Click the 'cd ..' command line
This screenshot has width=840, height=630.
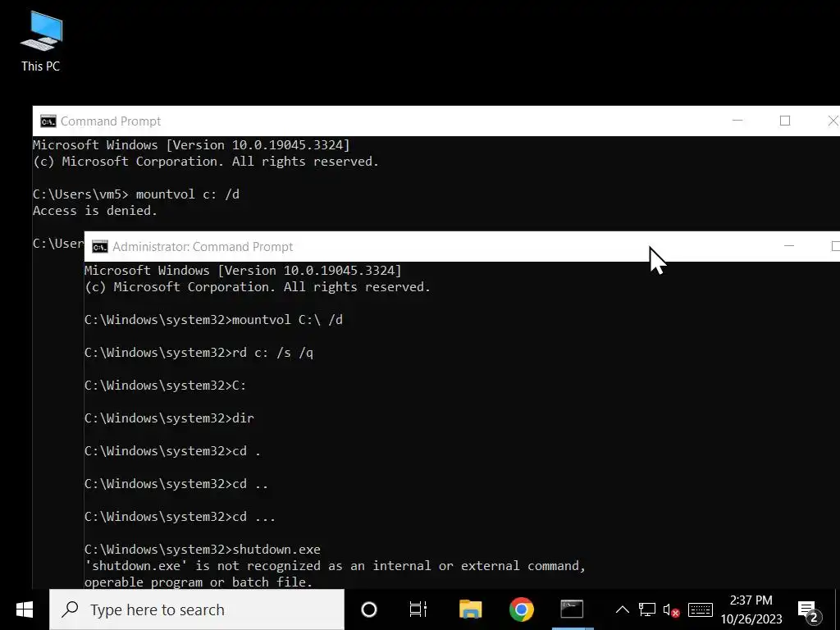tap(176, 484)
